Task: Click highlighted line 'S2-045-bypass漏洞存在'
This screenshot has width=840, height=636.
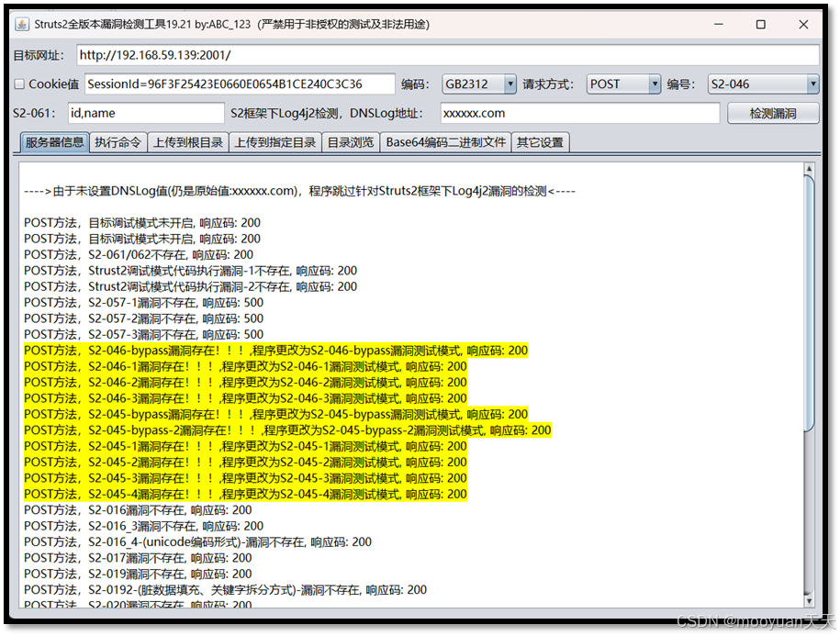Action: [276, 415]
